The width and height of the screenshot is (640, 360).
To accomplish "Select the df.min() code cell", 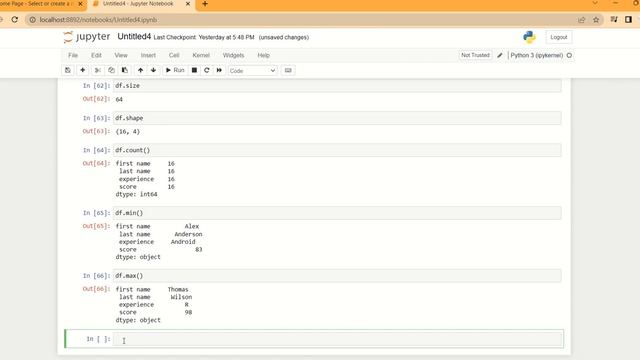I will (337, 213).
